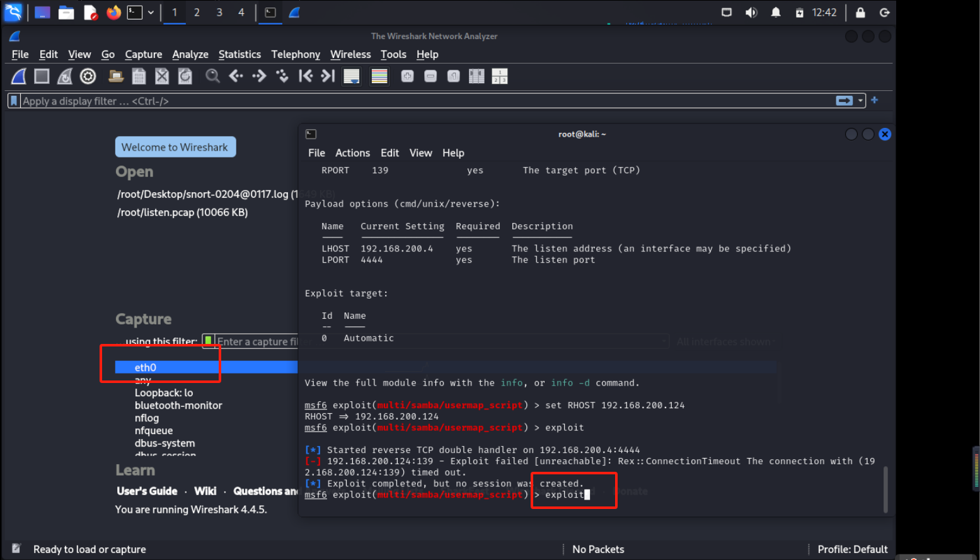Open capture options gear icon
This screenshot has height=560, width=980.
coord(88,76)
